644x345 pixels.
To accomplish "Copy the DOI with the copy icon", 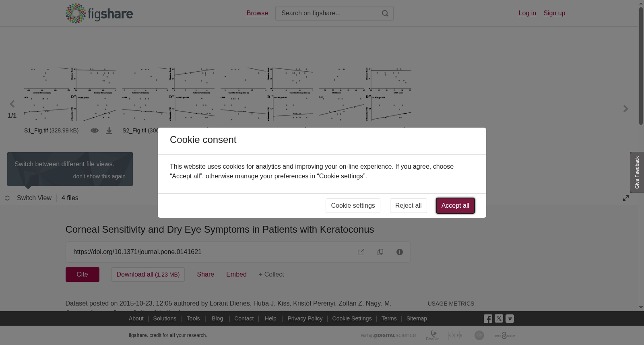I will [380, 252].
